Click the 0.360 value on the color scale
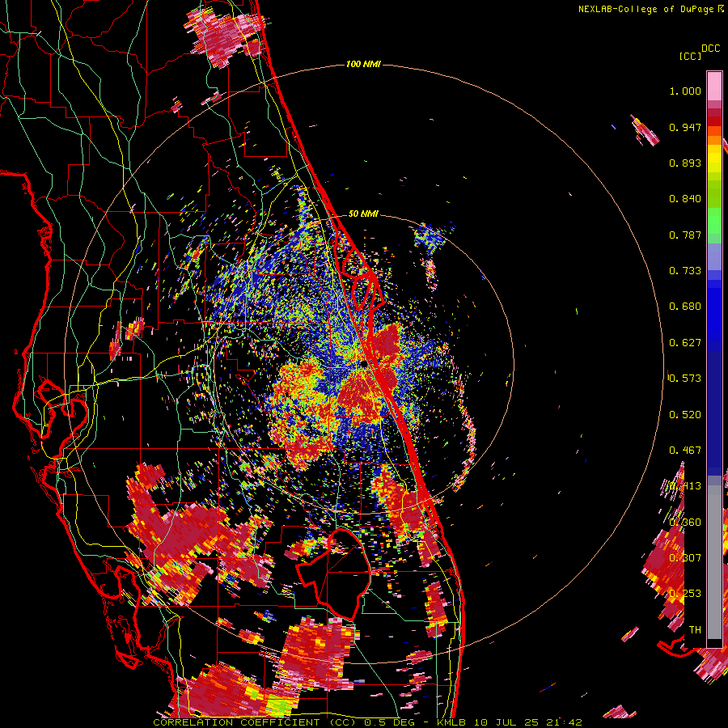The width and height of the screenshot is (728, 728). click(685, 523)
